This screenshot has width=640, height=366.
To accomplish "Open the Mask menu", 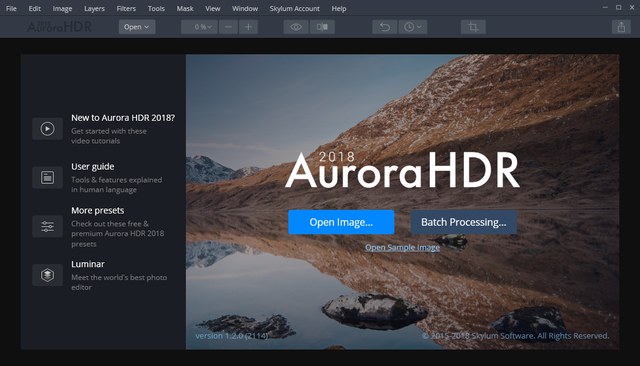I will coord(185,8).
